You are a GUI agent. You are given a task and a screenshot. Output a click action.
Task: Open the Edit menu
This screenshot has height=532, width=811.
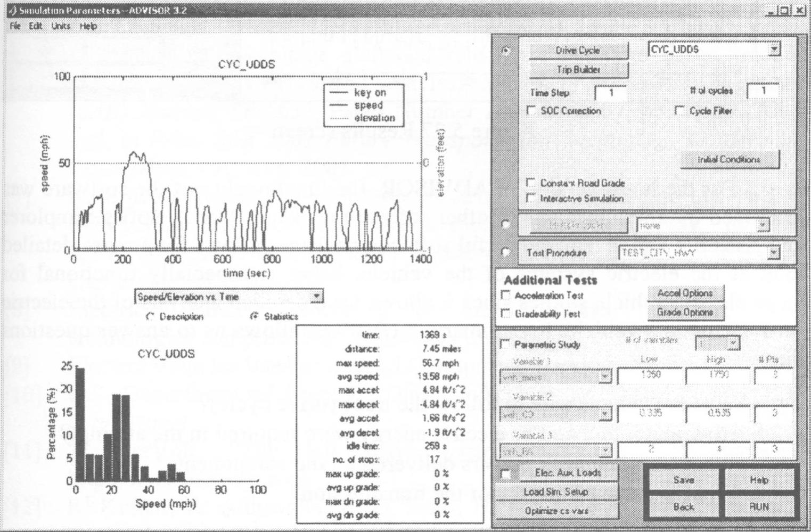tap(36, 26)
